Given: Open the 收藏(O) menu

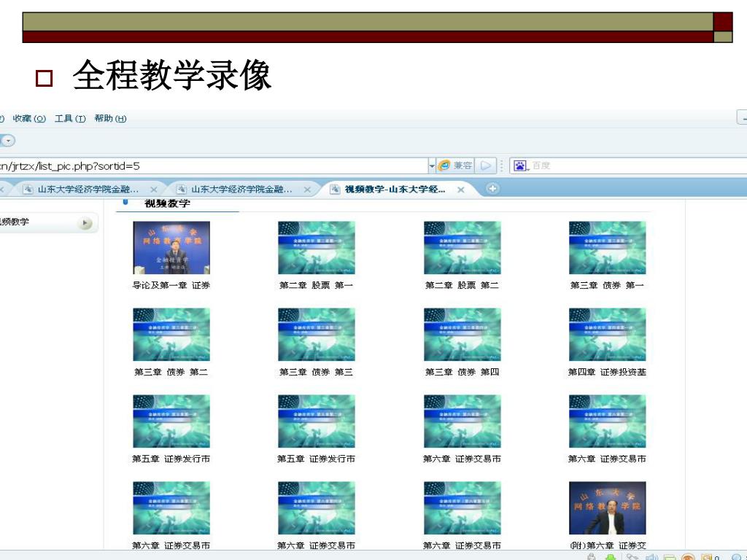Looking at the screenshot, I should coord(29,119).
